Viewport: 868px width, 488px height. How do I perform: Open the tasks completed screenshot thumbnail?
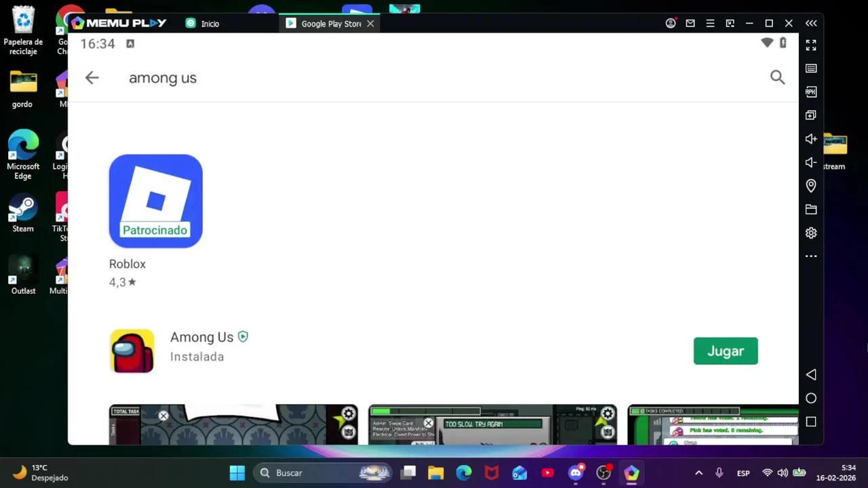pyautogui.click(x=713, y=425)
